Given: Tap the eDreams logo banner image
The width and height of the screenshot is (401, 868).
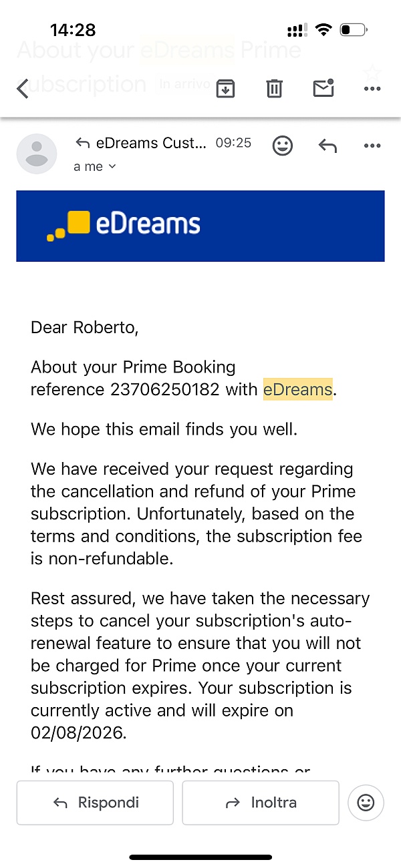Looking at the screenshot, I should 200,226.
